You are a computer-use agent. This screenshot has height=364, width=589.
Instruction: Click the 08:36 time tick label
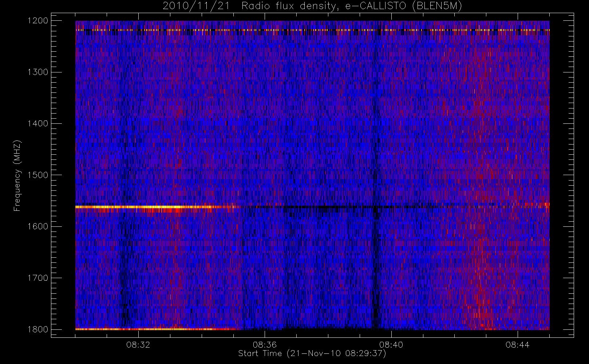(x=265, y=345)
